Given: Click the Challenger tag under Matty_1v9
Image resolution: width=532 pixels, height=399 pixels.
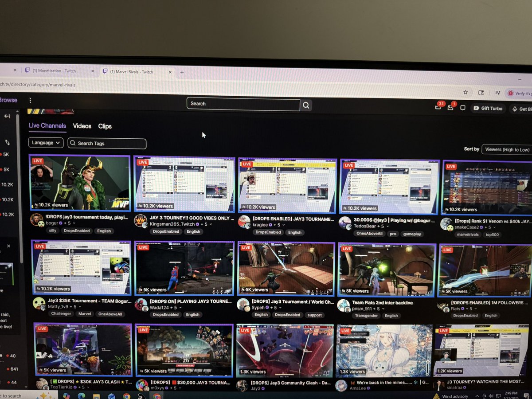Looking at the screenshot, I should (61, 314).
